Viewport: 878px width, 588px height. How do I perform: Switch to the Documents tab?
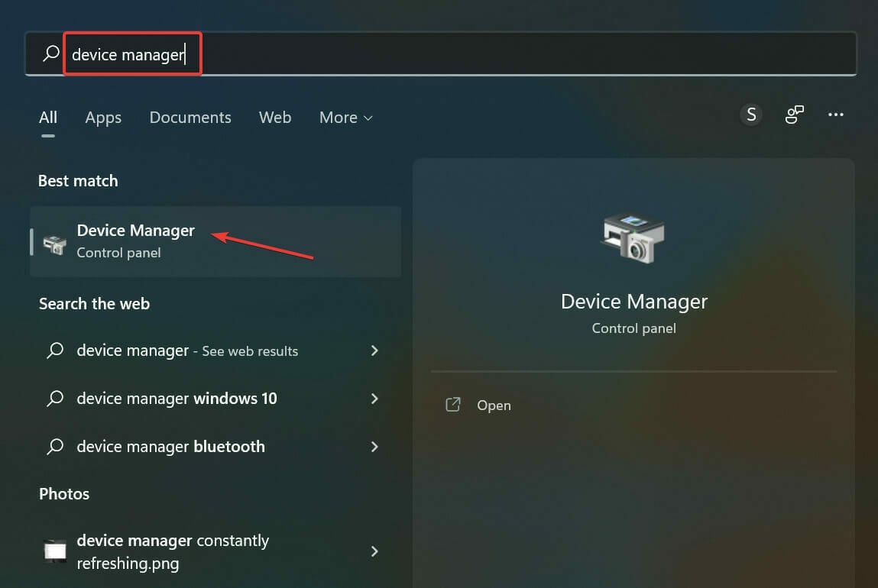click(x=190, y=118)
